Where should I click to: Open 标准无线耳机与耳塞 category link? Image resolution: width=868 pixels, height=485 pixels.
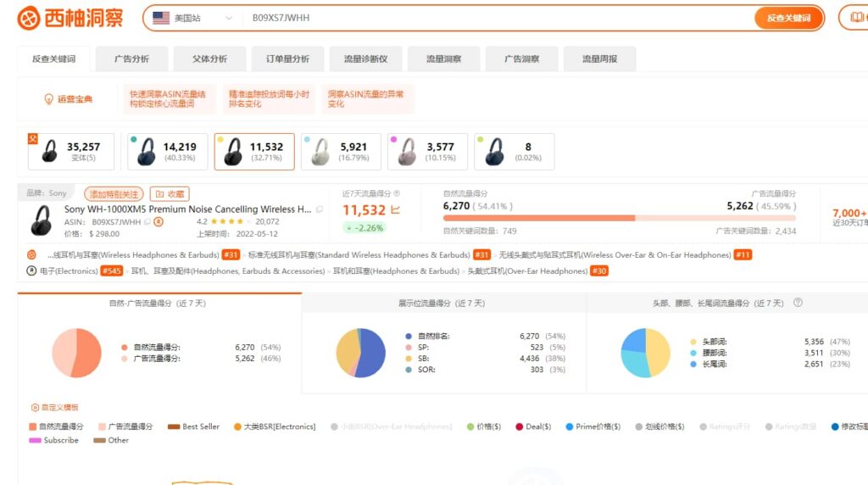[359, 254]
